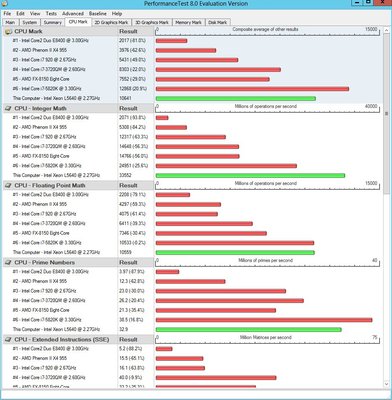Image resolution: width=392 pixels, height=400 pixels.
Task: Switch to the 2D Graphics Mark tab
Action: coord(111,22)
